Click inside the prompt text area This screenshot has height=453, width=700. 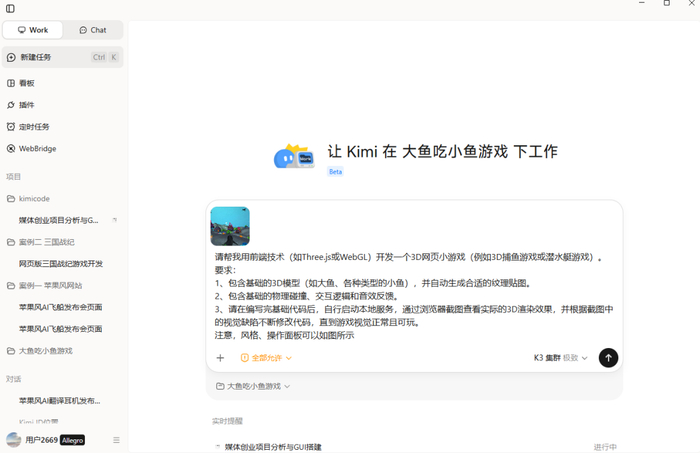(414, 296)
